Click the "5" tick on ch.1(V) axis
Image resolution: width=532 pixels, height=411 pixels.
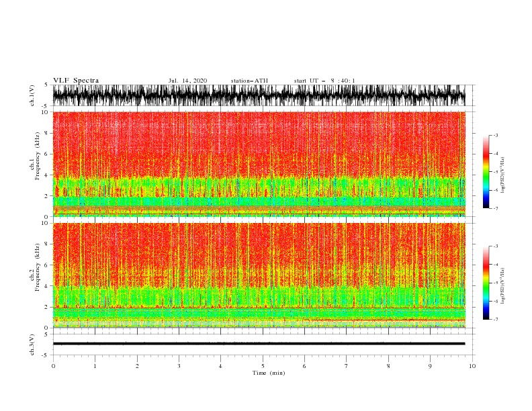click(46, 85)
